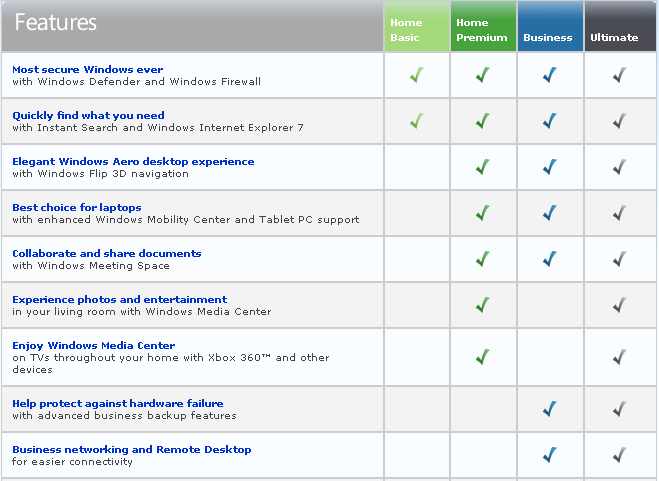Image resolution: width=659 pixels, height=481 pixels.
Task: Click text 'with Windows Flip 3D navigation'
Action: pos(100,174)
